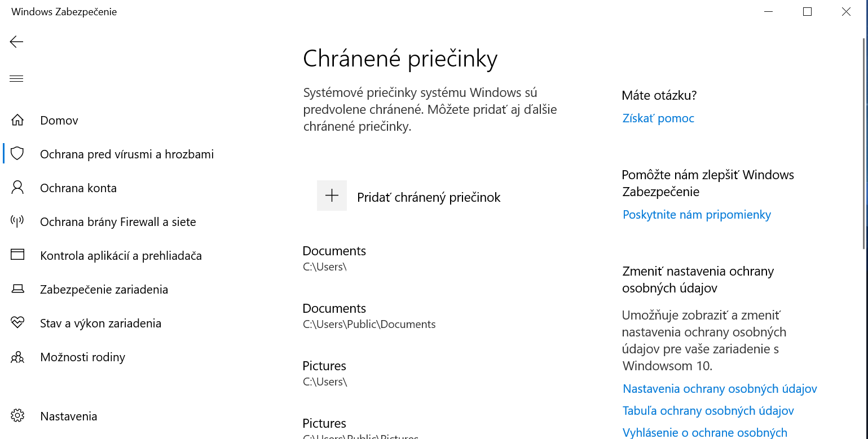Open Nastavenia ochrany osobných údajov link
This screenshot has height=439, width=868.
720,389
